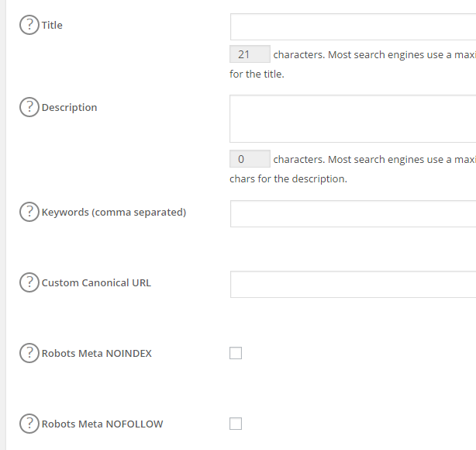The height and width of the screenshot is (450, 476).
Task: Click the Robots Meta NOFOLLOW label
Action: (102, 424)
